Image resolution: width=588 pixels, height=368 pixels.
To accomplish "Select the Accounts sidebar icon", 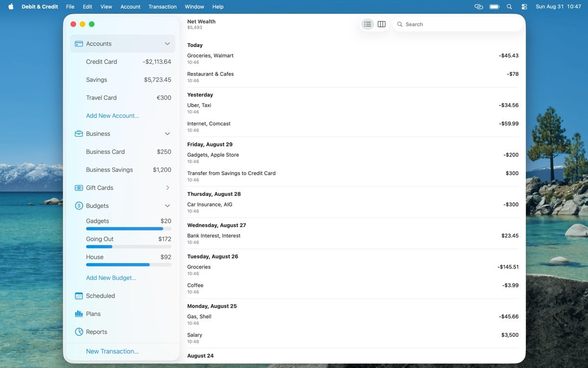I will (79, 44).
